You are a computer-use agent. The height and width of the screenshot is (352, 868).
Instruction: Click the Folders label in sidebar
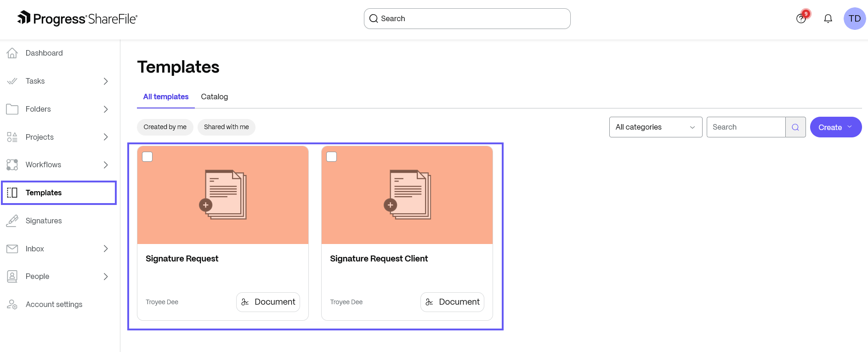(38, 109)
